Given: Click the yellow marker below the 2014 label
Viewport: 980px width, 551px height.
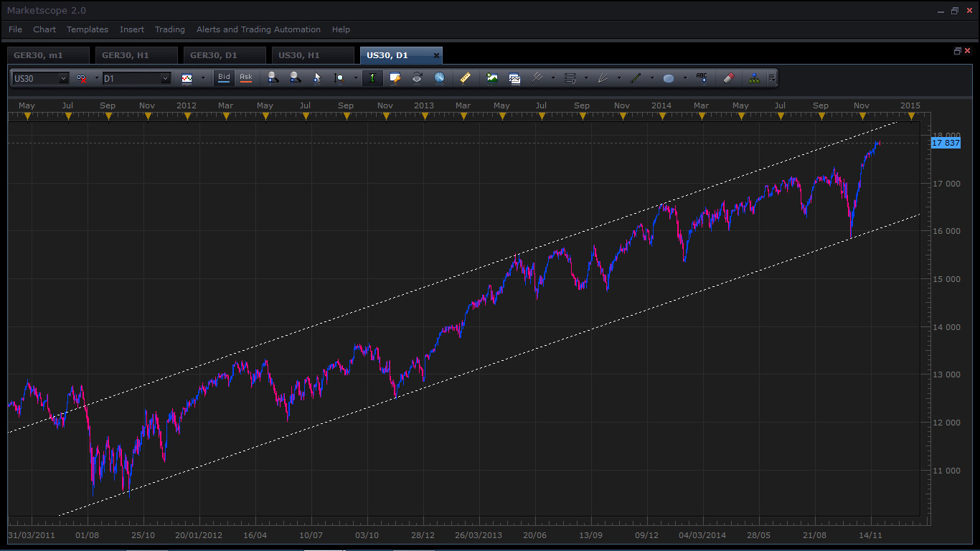Looking at the screenshot, I should tap(661, 117).
